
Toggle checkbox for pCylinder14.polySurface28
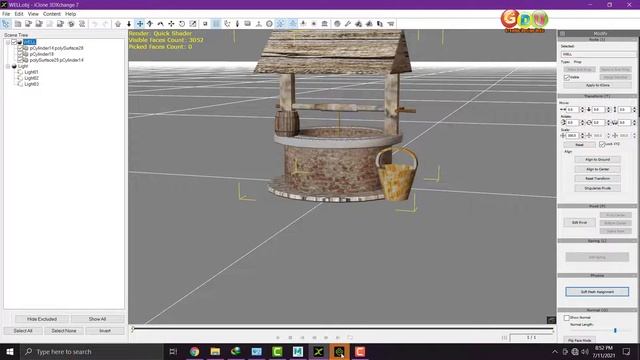[20, 48]
